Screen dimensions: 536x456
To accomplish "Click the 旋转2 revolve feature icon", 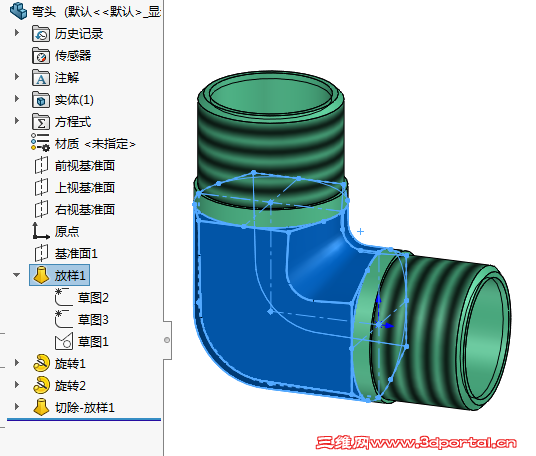I will point(41,385).
